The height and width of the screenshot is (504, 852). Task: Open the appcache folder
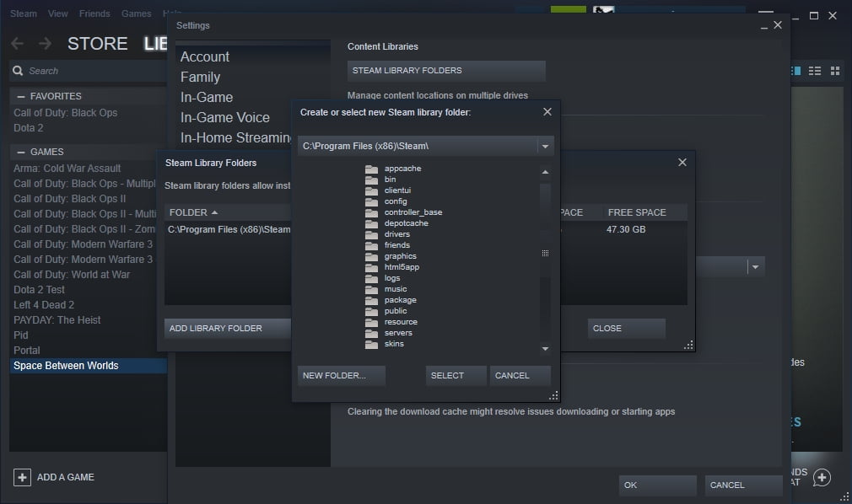[x=402, y=169]
